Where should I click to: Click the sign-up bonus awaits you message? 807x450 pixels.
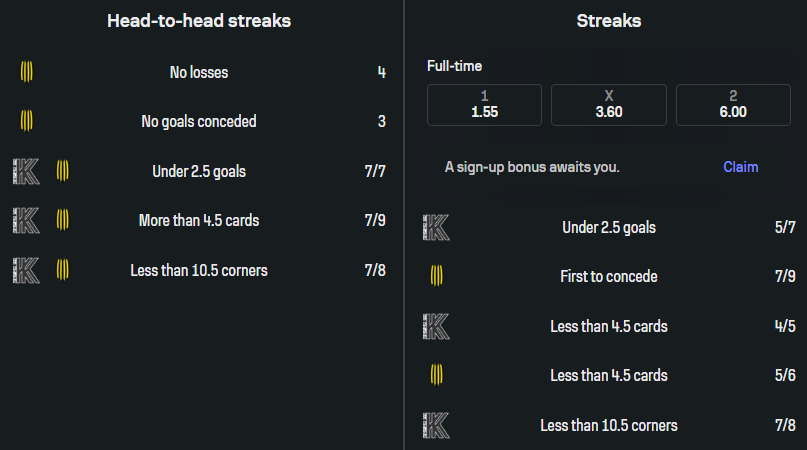[532, 167]
